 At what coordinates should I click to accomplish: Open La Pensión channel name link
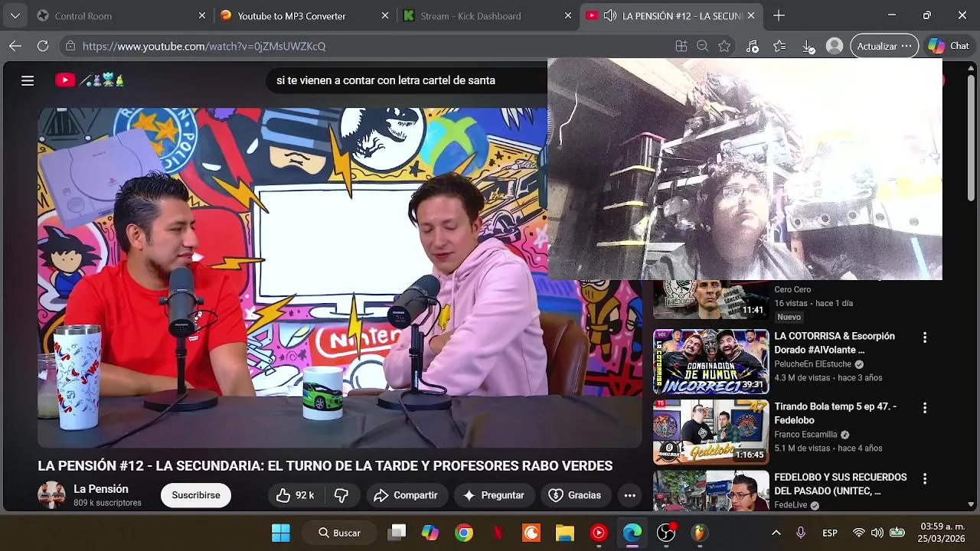pos(101,489)
